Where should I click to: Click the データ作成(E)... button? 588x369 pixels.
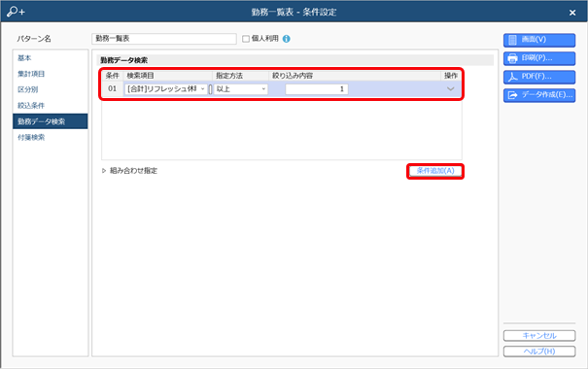tap(539, 95)
